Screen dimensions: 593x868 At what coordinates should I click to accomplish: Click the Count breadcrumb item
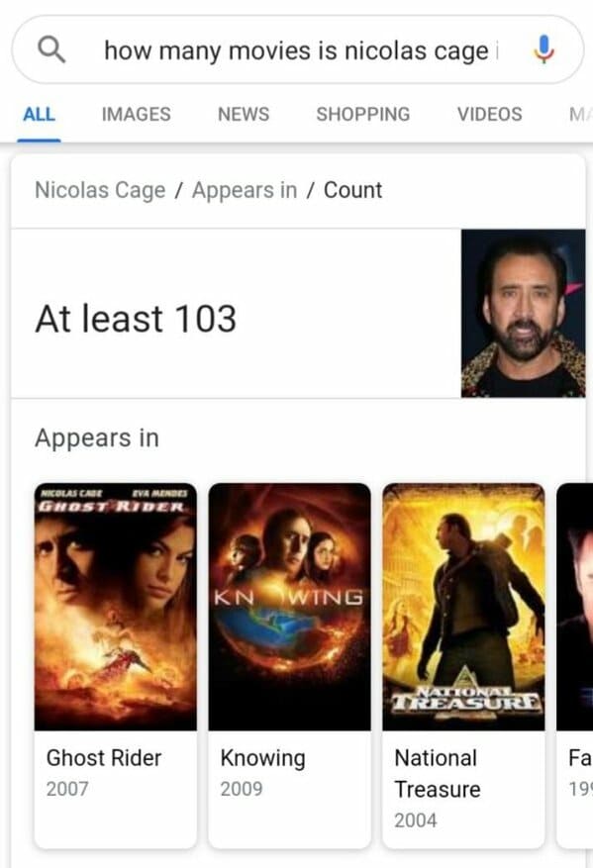pyautogui.click(x=352, y=190)
